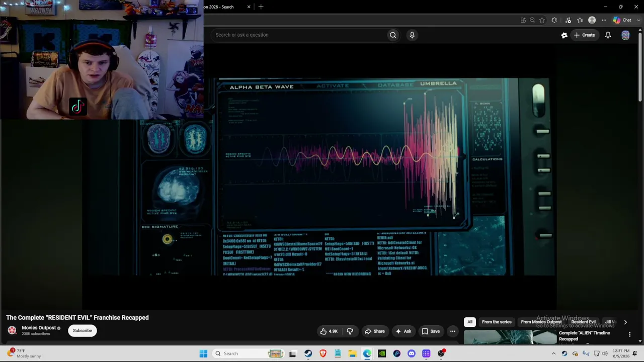This screenshot has width=644, height=362.
Task: Click the zoom out magnifier in address bar
Action: 532,20
